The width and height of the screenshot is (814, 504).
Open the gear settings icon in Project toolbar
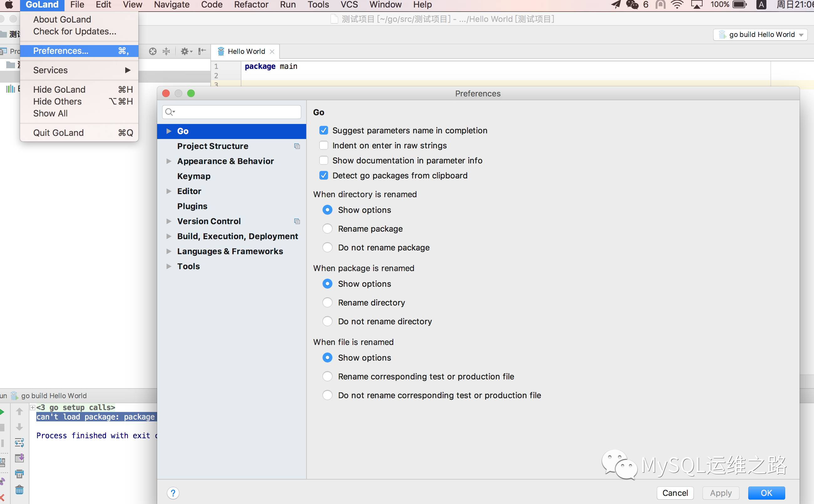(x=186, y=51)
